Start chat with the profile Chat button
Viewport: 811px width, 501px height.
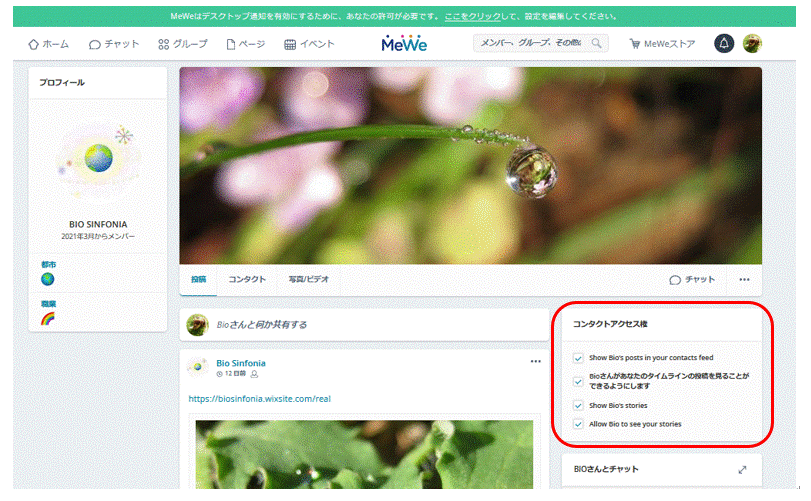pos(692,280)
